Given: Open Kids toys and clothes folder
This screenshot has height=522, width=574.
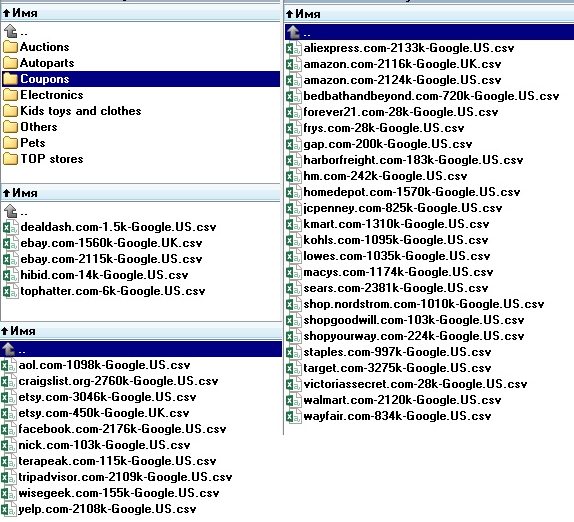Looking at the screenshot, I should (x=81, y=111).
